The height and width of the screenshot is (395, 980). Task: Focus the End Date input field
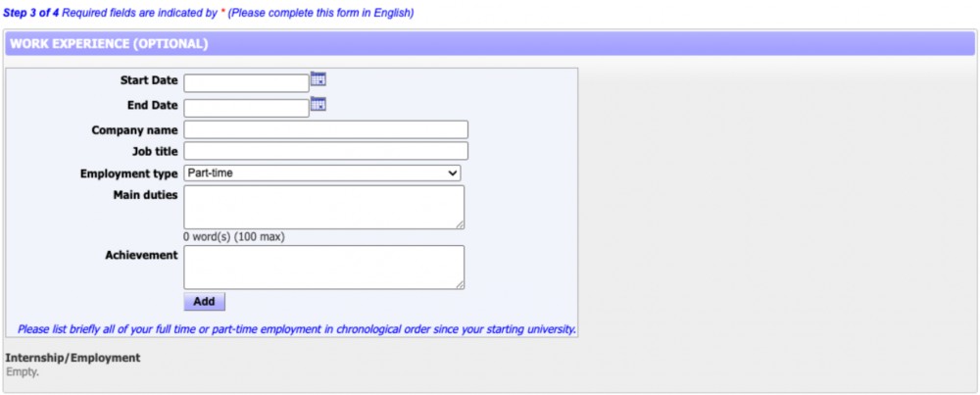(246, 108)
